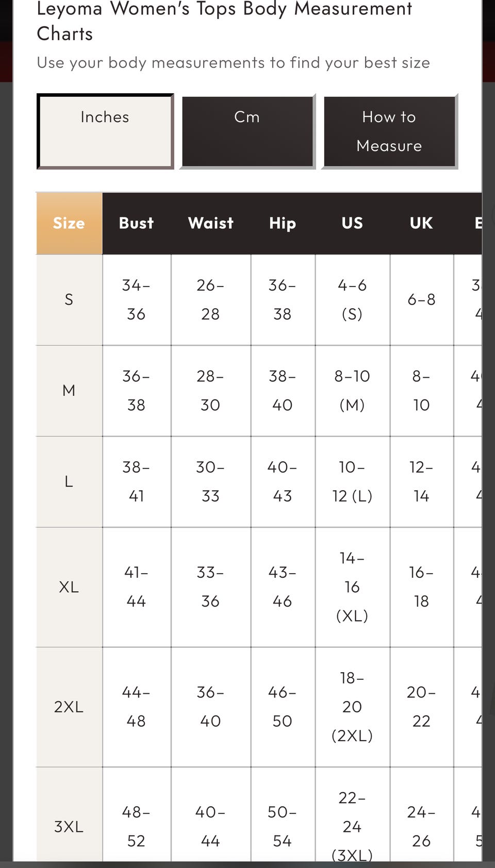
Task: Click the 46-50 hip cell
Action: click(x=283, y=707)
